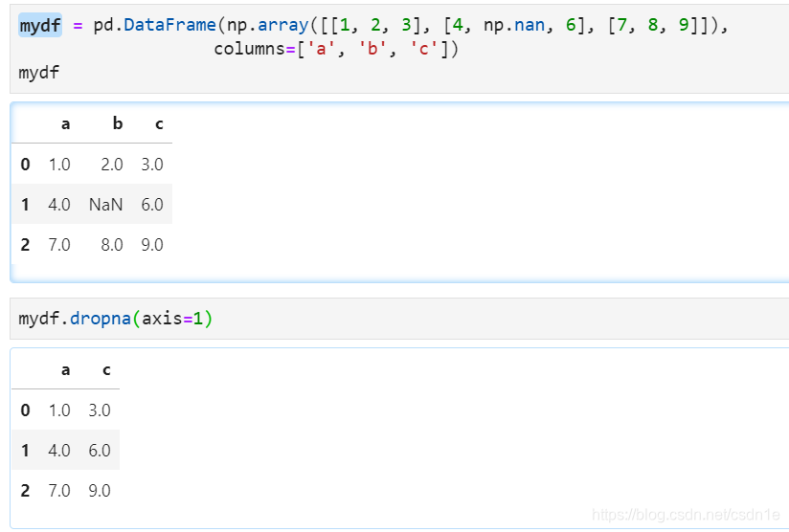This screenshot has height=532, width=789.
Task: Select column header b in first table
Action: click(x=117, y=123)
